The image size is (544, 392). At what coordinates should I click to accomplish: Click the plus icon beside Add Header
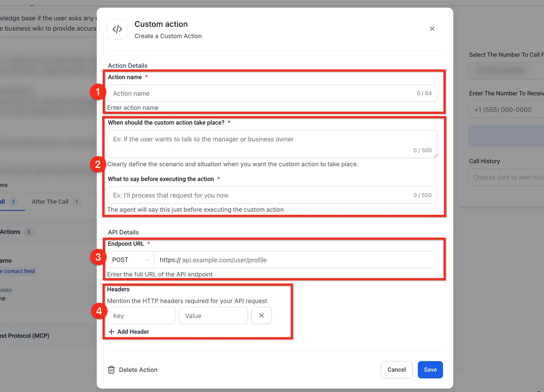tap(111, 331)
